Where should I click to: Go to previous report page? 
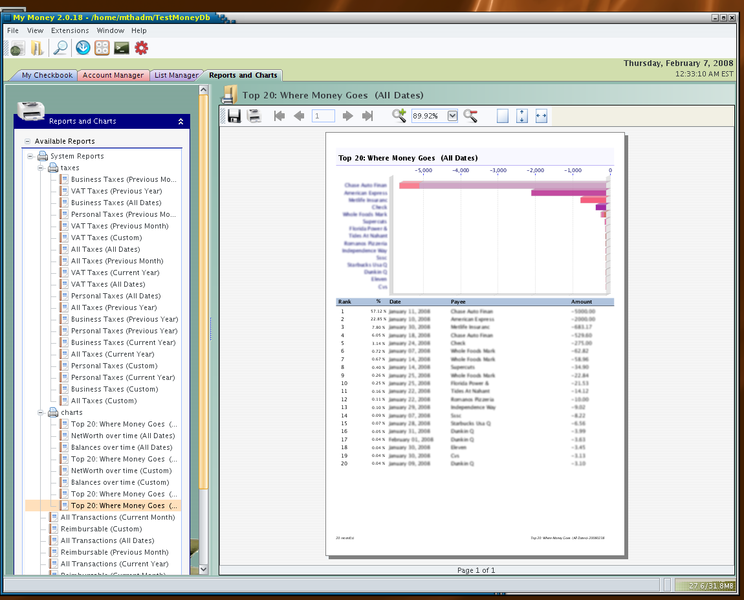(299, 116)
